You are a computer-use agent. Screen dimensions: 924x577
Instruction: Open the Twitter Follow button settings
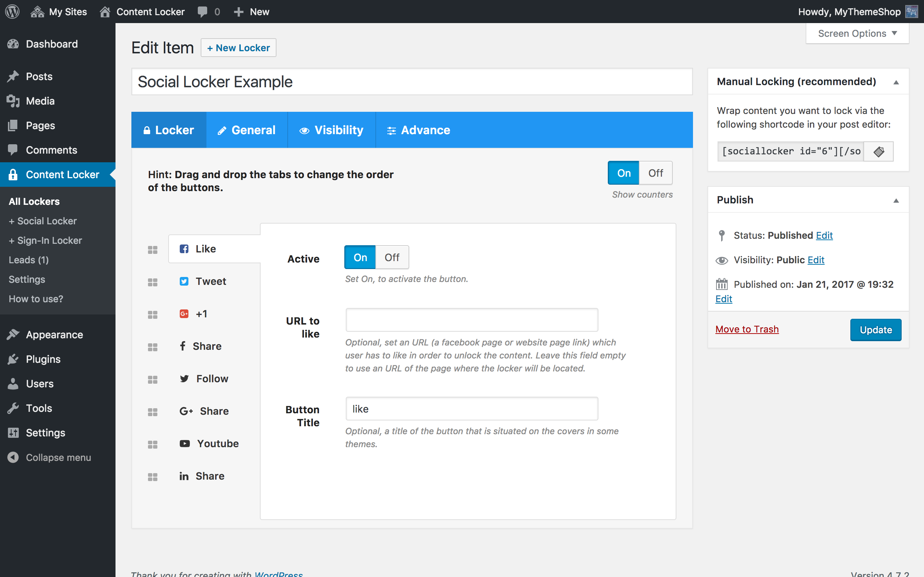[x=204, y=379]
